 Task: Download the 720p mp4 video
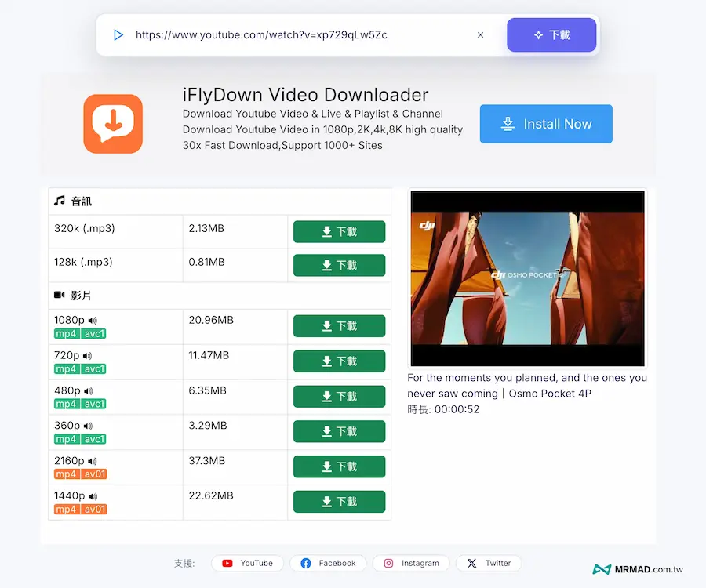click(x=339, y=361)
